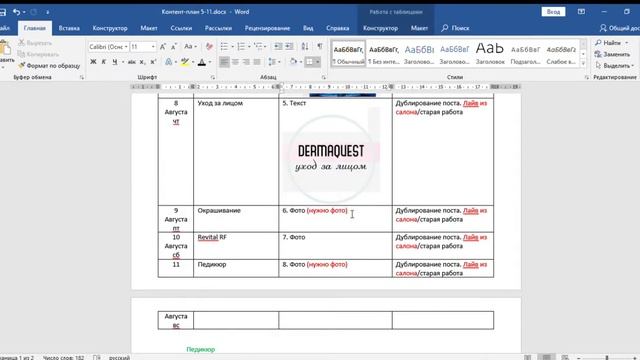The height and width of the screenshot is (360, 640).
Task: Apply Подзаголовок style
Action: tap(525, 53)
